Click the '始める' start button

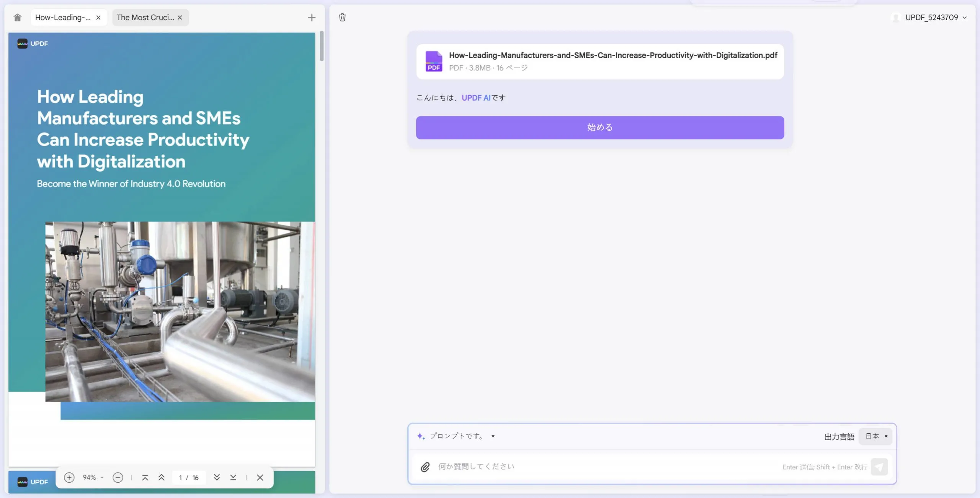[x=600, y=127]
